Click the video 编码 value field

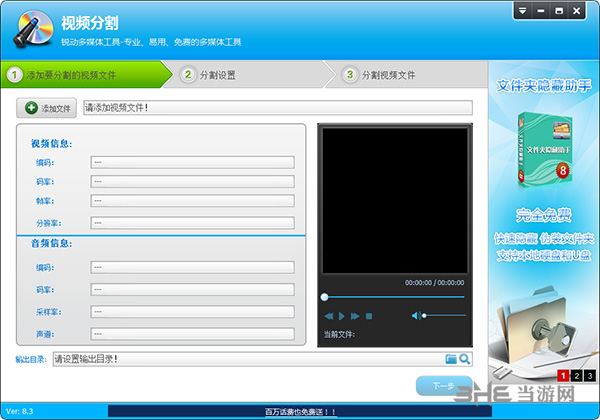192,162
